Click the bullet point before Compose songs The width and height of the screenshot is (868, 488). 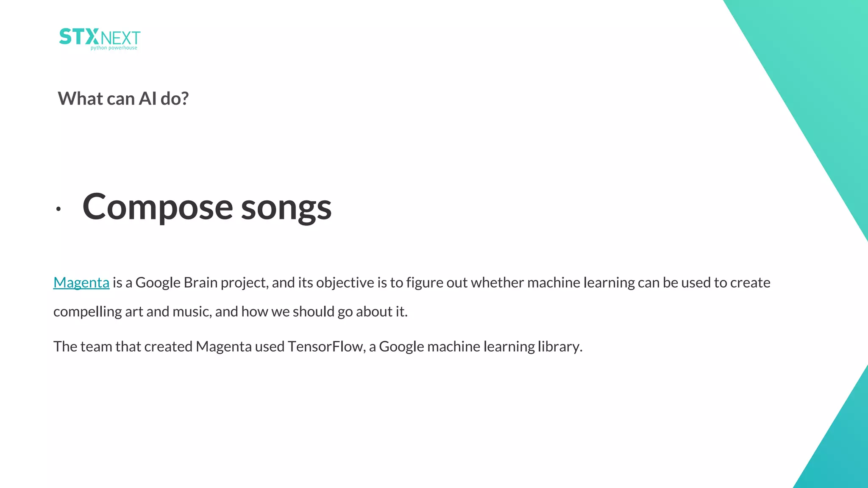point(58,209)
